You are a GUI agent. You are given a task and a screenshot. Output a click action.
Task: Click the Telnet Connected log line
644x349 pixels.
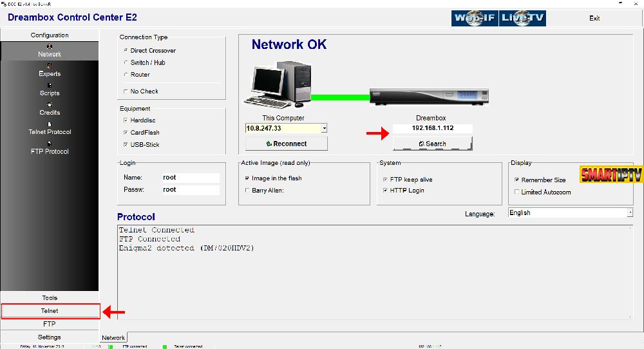point(156,230)
